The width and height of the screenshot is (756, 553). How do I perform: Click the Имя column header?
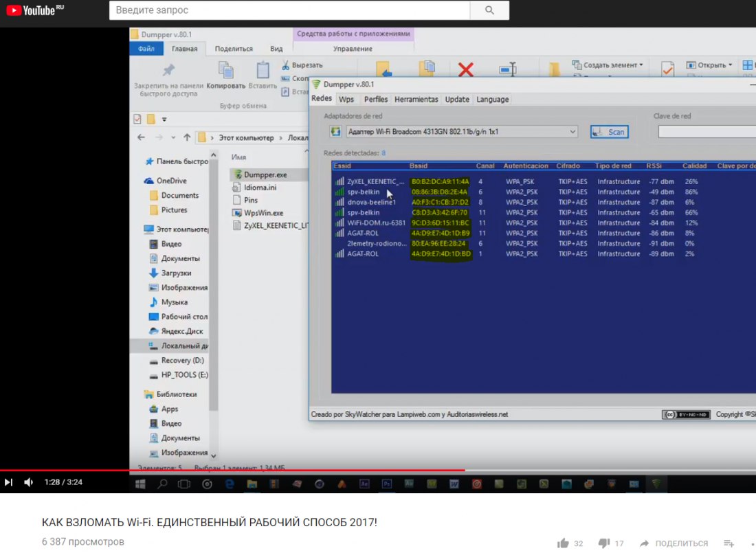tap(238, 157)
